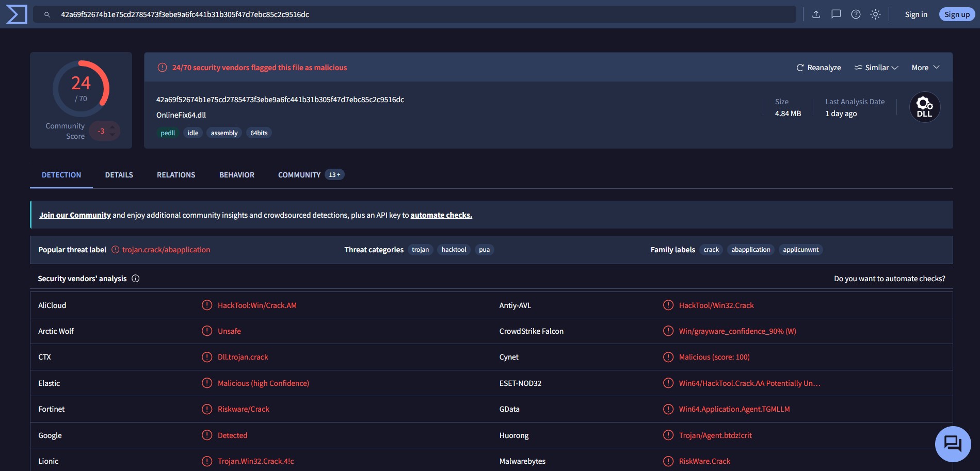
Task: Click the DLL file type icon
Action: click(x=924, y=107)
